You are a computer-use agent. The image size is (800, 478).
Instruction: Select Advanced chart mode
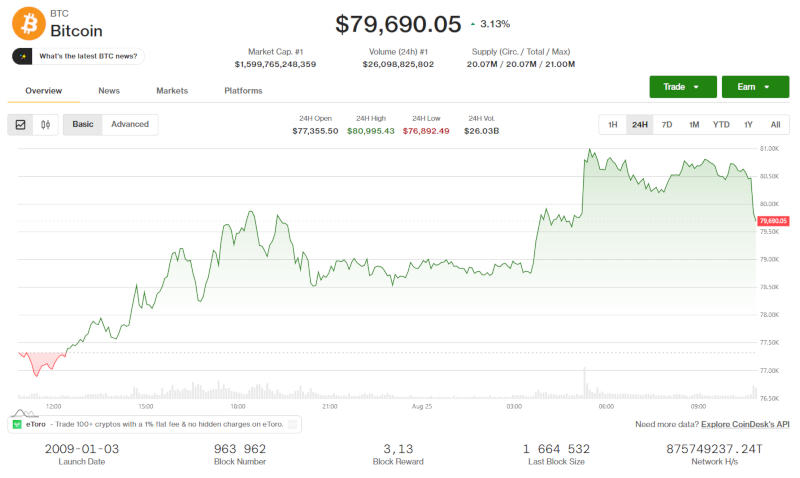tap(130, 124)
